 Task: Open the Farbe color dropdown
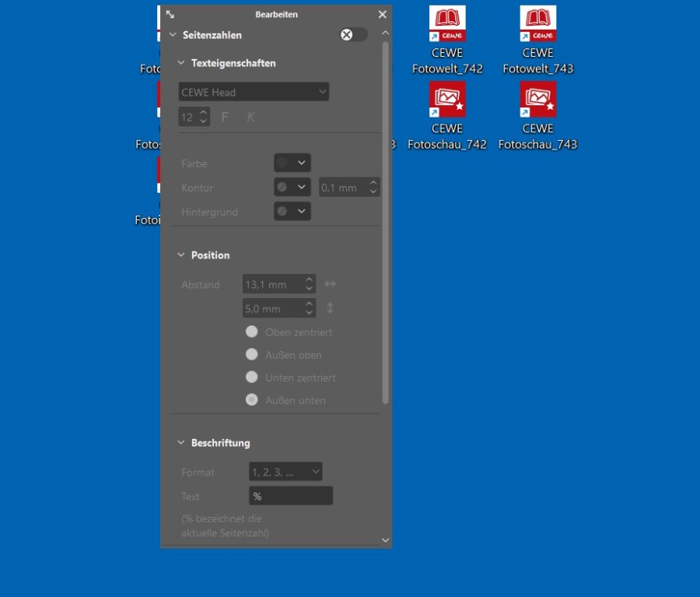(292, 163)
